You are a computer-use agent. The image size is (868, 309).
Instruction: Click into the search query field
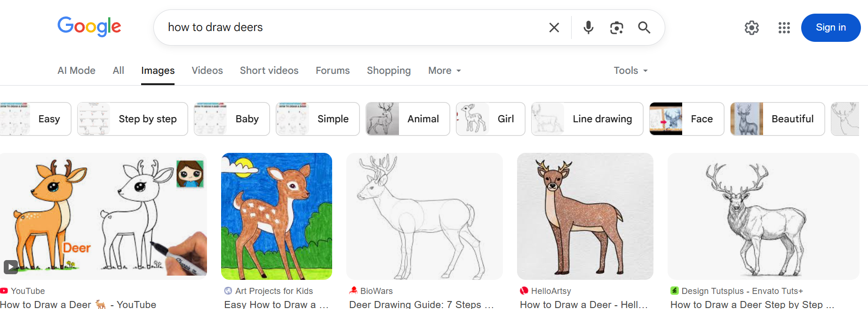353,27
